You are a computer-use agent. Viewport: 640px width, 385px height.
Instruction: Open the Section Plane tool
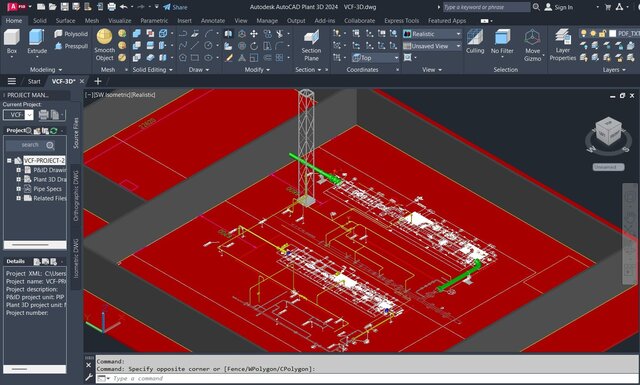(x=311, y=45)
